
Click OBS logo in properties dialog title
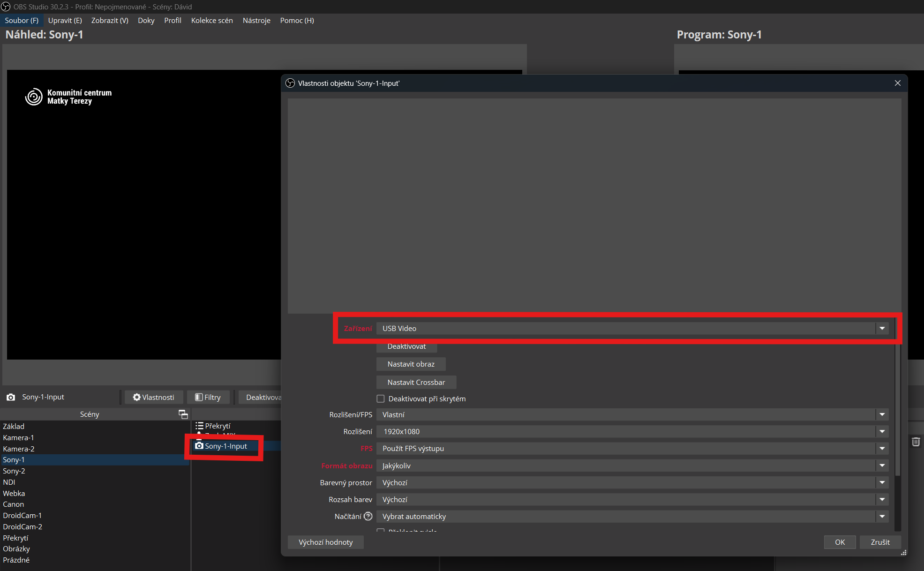click(x=290, y=83)
